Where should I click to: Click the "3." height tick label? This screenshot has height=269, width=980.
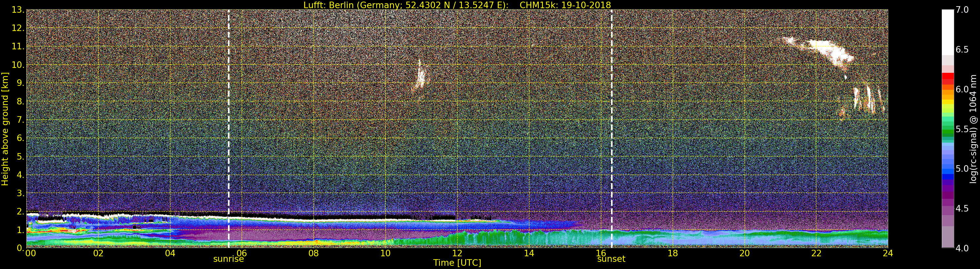(x=20, y=193)
